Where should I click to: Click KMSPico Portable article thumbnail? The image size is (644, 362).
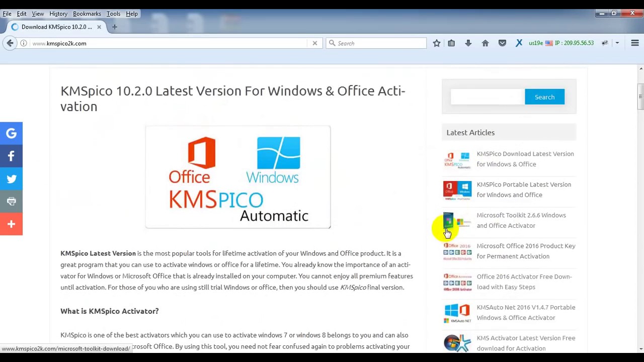click(457, 190)
